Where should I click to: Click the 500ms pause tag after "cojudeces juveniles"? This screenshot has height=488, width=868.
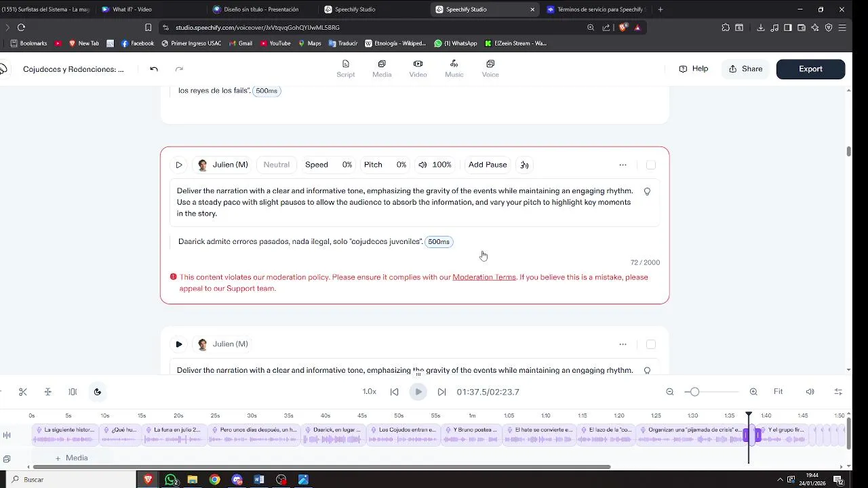pyautogui.click(x=439, y=242)
